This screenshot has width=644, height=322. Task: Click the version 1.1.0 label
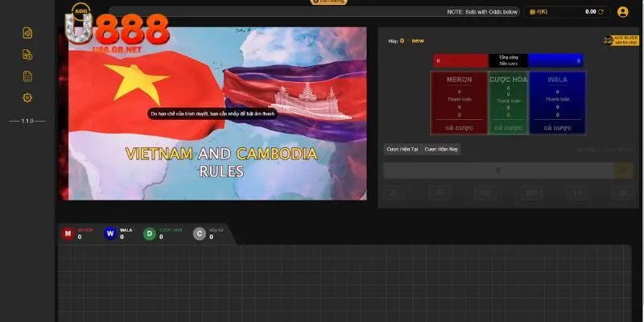pyautogui.click(x=27, y=122)
